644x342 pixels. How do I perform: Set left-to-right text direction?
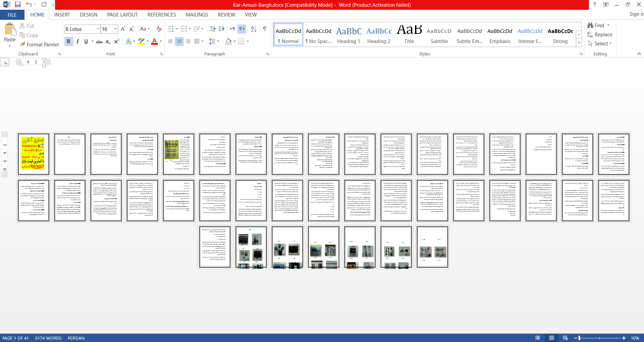pos(233,29)
